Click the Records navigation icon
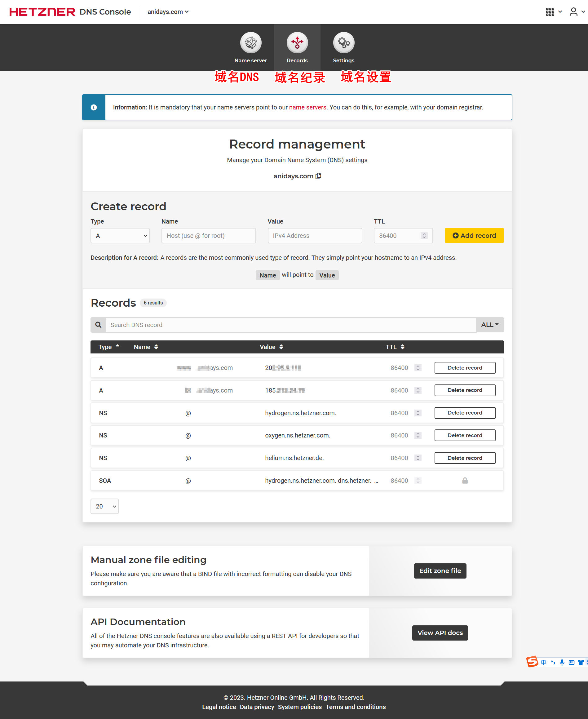This screenshot has width=588, height=719. (297, 43)
